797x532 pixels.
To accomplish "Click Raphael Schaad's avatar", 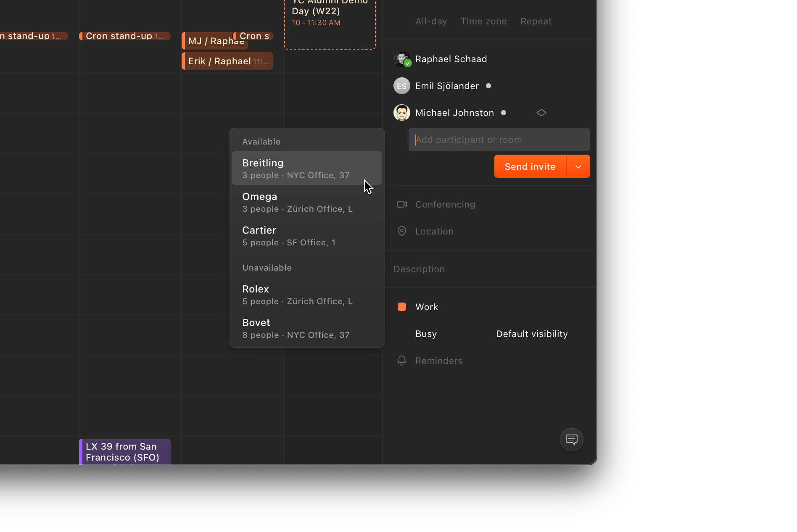I will coord(402,59).
